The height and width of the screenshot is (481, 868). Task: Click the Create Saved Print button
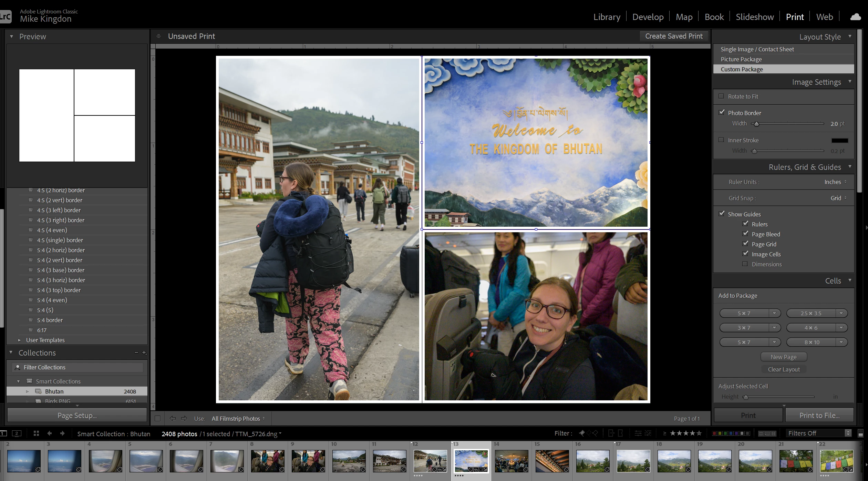pos(673,36)
